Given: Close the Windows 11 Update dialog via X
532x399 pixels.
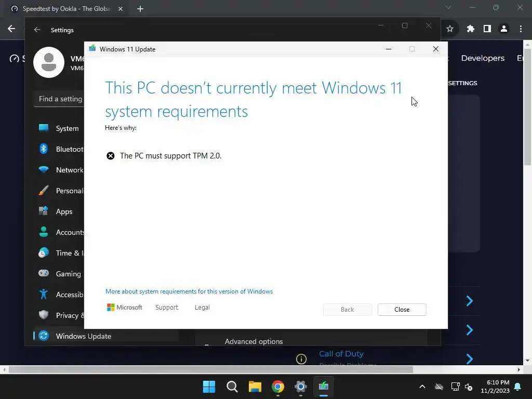Looking at the screenshot, I should pos(436,49).
